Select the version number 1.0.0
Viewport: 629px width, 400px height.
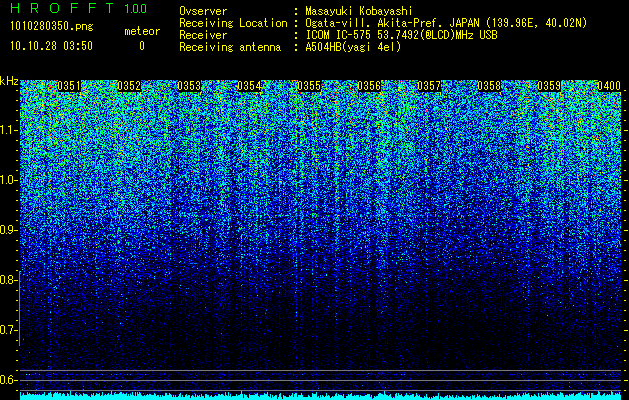click(x=135, y=8)
